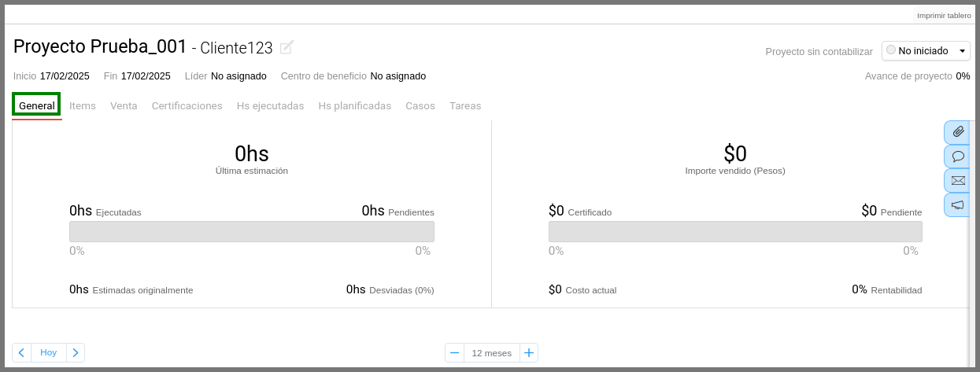Open the Venta tab
Image resolution: width=980 pixels, height=372 pixels.
[124, 105]
